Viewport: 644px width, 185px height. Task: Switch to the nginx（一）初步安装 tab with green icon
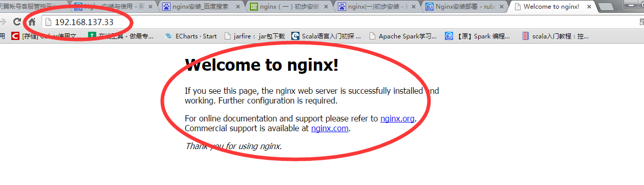(x=289, y=7)
